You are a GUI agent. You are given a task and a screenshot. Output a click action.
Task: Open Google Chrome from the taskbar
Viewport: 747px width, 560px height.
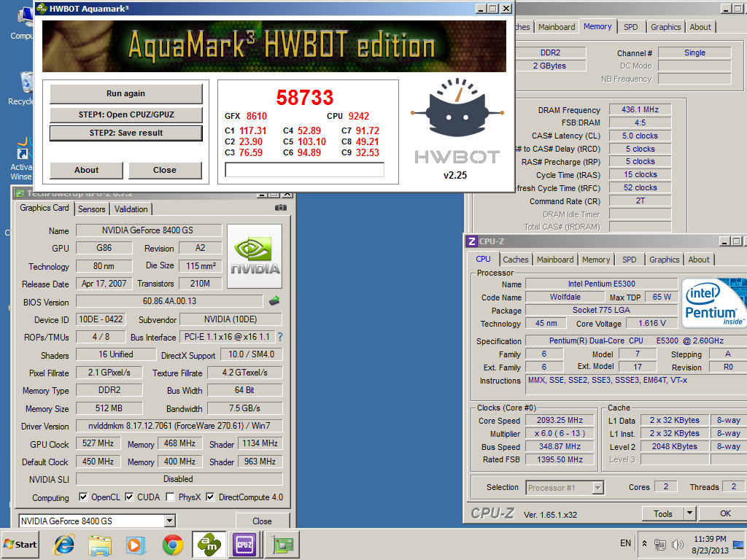(172, 545)
